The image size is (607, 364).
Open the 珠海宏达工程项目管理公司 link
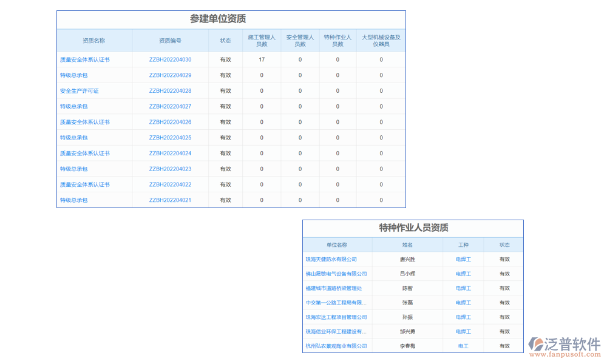tap(336, 317)
